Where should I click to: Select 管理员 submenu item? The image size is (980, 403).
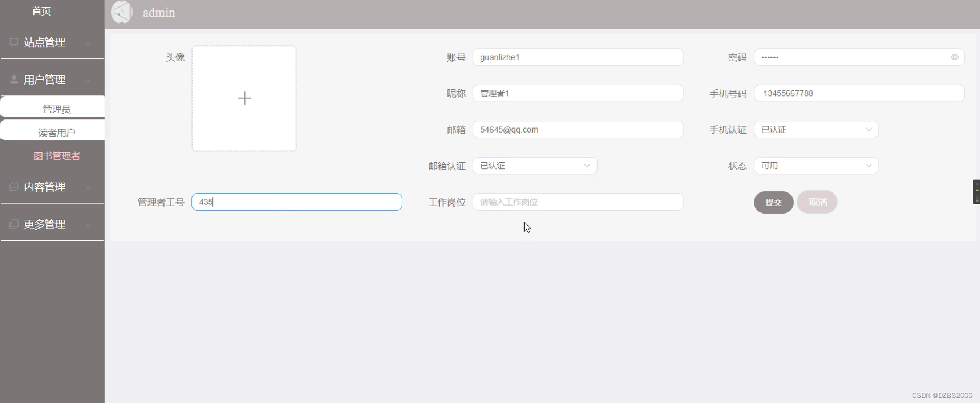tap(52, 108)
